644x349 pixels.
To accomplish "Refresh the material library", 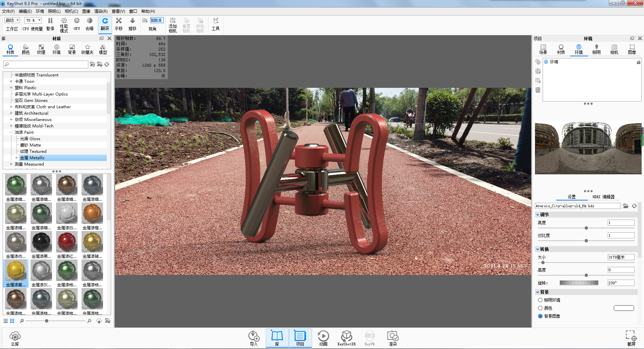I will 107,64.
